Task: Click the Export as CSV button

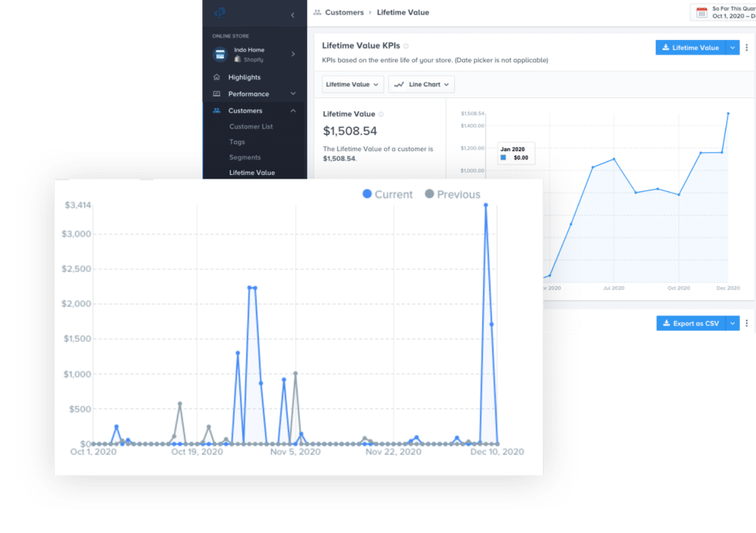Action: coord(692,323)
